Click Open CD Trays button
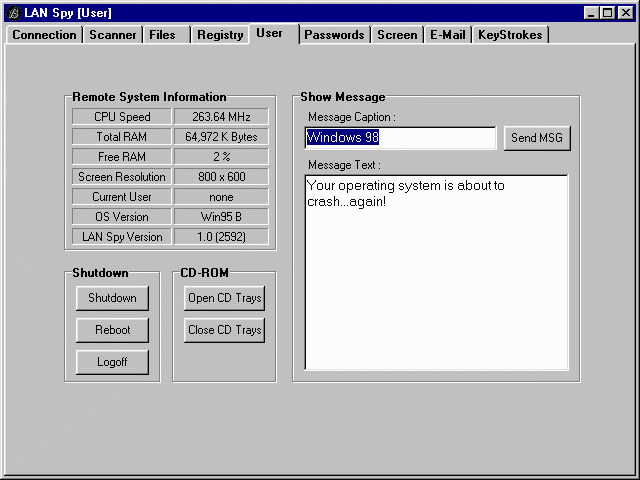The width and height of the screenshot is (640, 480). coord(224,298)
